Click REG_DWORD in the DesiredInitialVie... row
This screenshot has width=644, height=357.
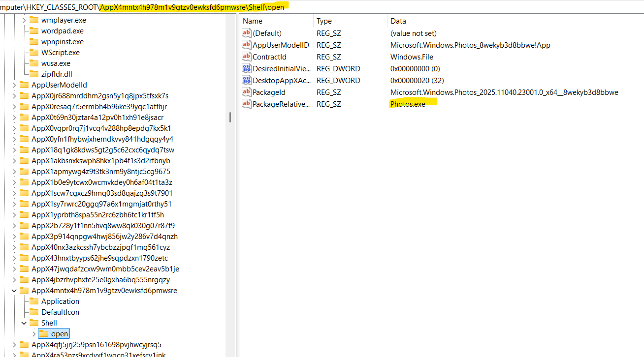pos(338,68)
